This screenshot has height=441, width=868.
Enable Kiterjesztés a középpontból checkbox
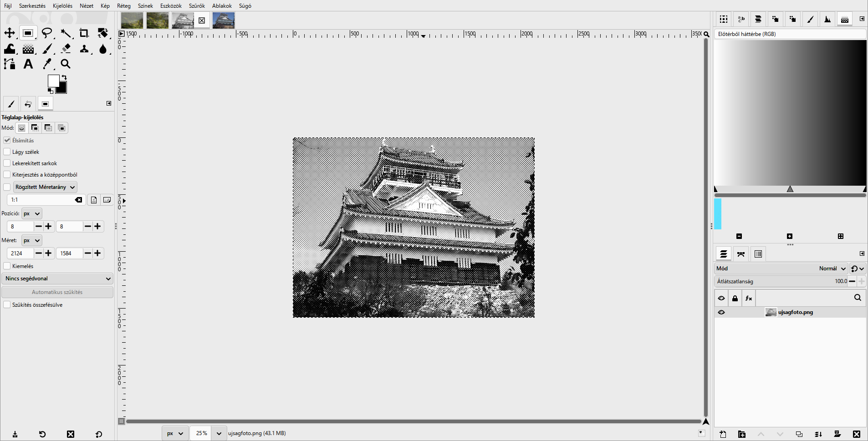pos(7,174)
